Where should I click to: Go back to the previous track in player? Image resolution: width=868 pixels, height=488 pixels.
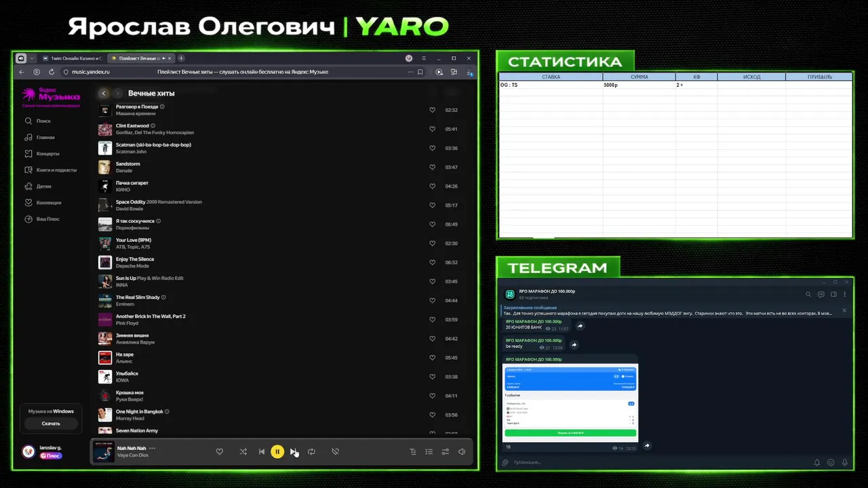coord(262,451)
